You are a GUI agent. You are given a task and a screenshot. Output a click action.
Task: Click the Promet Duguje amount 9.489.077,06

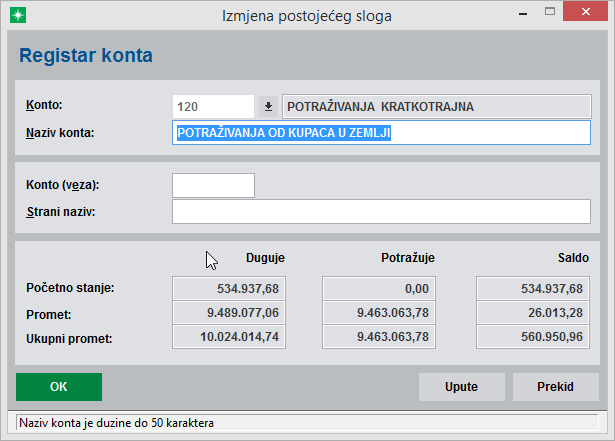[x=230, y=313]
